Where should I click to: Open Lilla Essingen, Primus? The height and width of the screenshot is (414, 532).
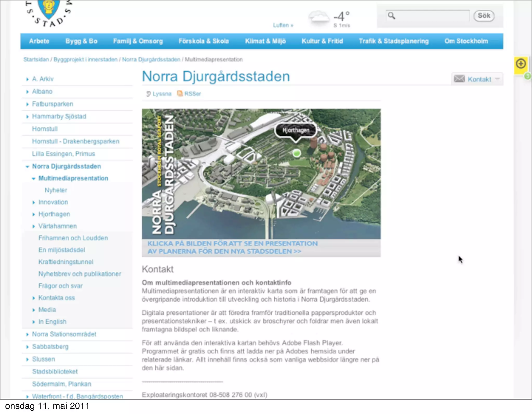[x=64, y=154]
